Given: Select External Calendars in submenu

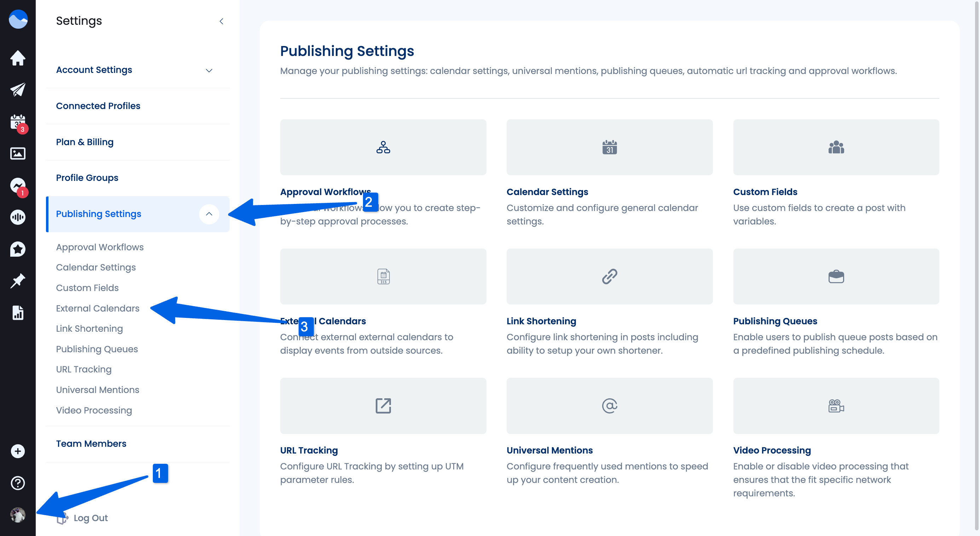Looking at the screenshot, I should coord(97,308).
